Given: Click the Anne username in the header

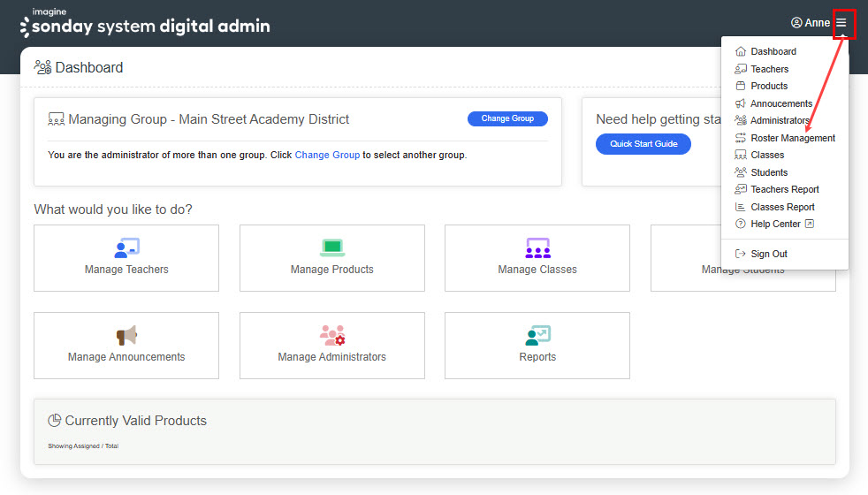Looking at the screenshot, I should coord(817,23).
